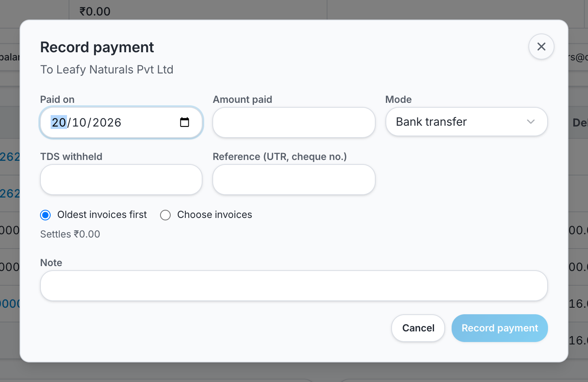Viewport: 588px width, 382px height.
Task: Click the Cancel button
Action: tap(418, 328)
